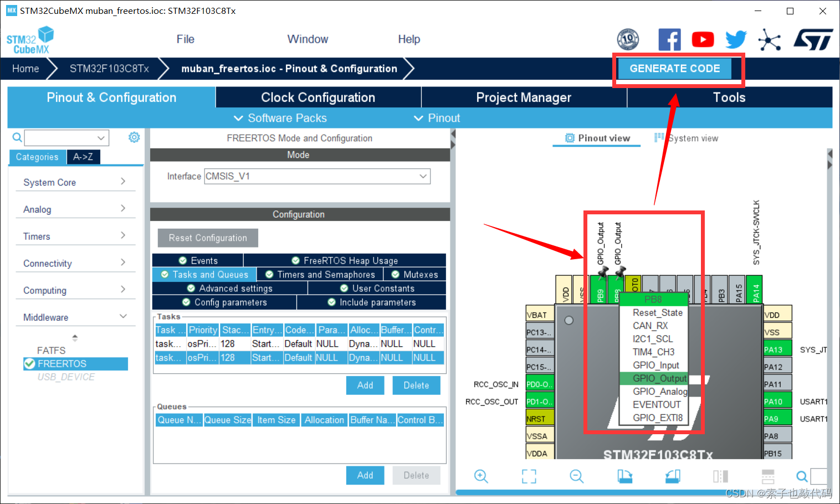Click Add button under Queues table
The image size is (840, 504).
(365, 475)
